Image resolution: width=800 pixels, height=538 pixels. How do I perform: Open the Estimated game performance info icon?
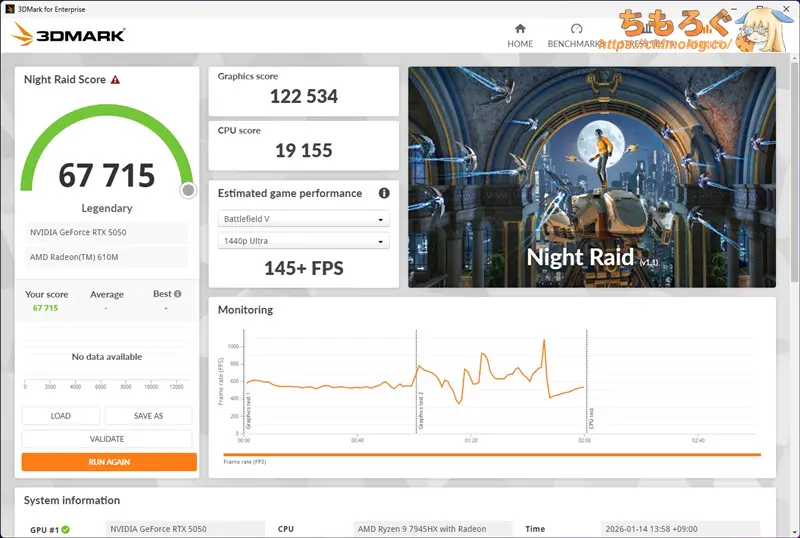coord(384,193)
